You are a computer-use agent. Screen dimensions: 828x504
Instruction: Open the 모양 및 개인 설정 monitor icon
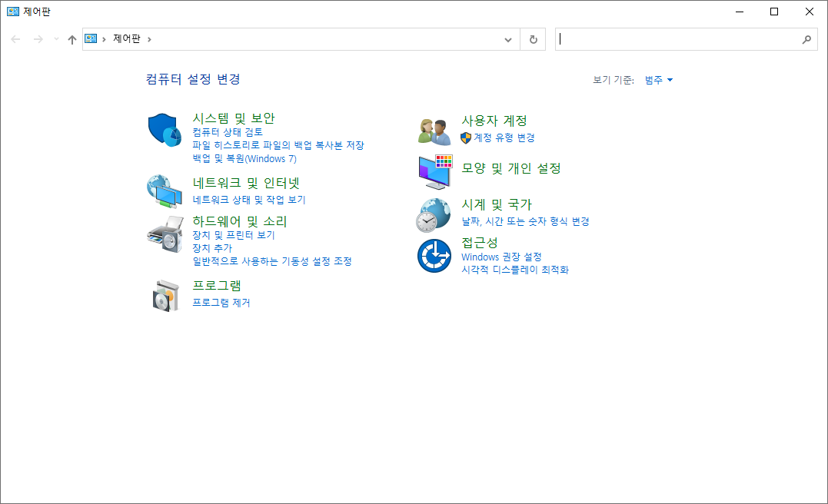(x=435, y=172)
